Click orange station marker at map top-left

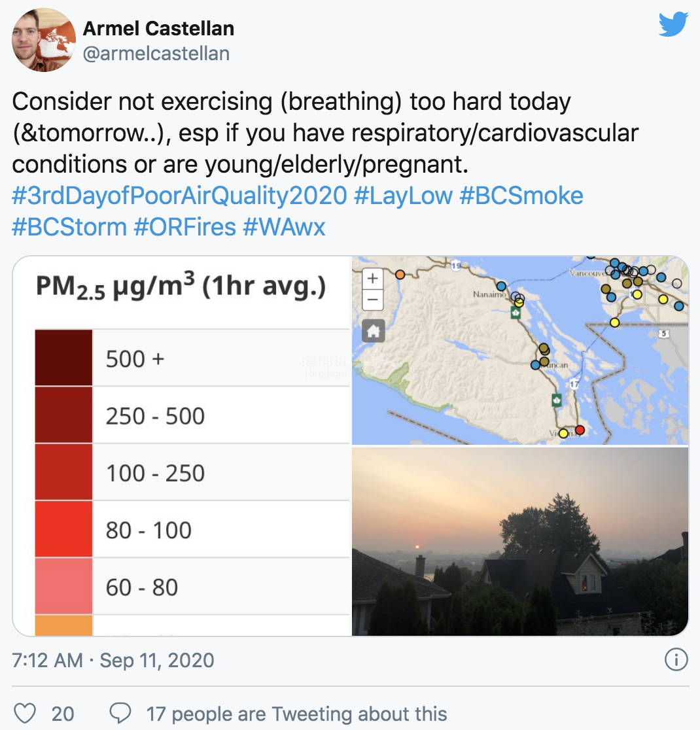tap(400, 274)
